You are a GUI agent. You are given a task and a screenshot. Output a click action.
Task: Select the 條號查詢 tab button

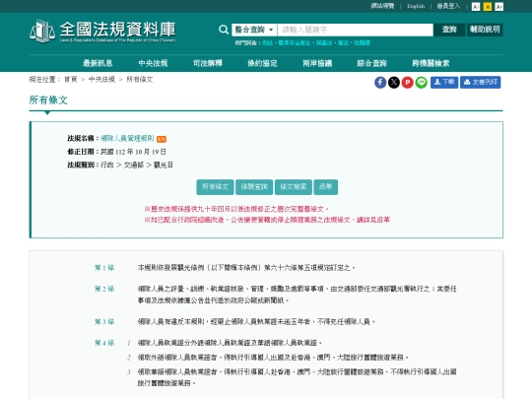(x=254, y=187)
